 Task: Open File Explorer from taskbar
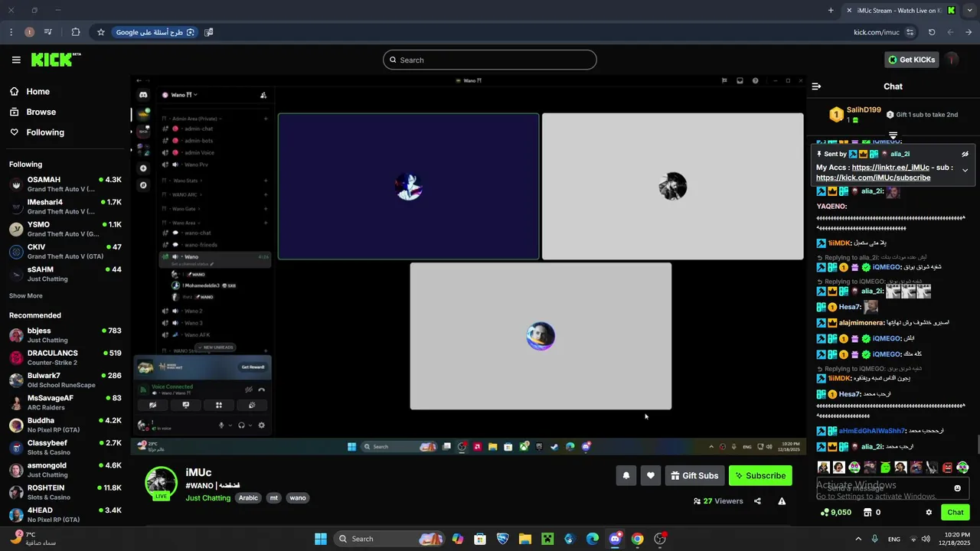coord(524,539)
